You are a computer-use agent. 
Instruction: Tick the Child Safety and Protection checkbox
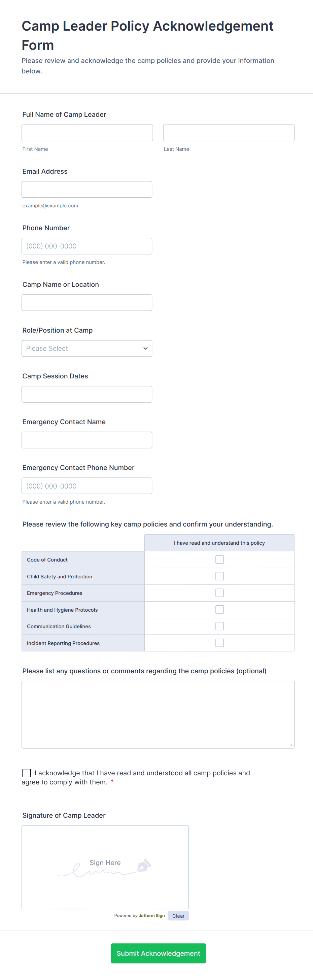pyautogui.click(x=219, y=576)
